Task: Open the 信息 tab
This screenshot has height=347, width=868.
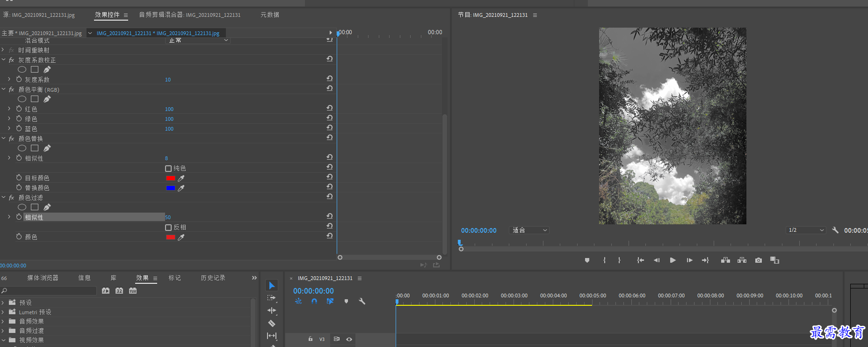Action: click(x=85, y=278)
